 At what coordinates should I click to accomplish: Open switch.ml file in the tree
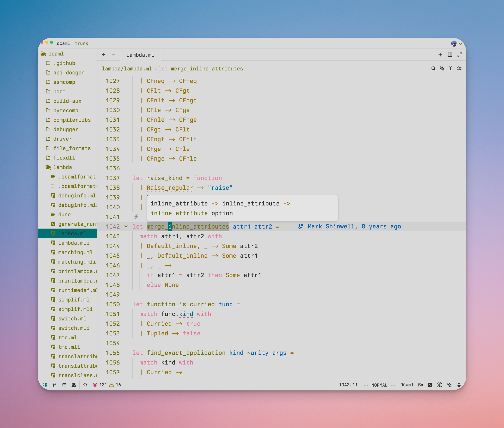coord(72,319)
